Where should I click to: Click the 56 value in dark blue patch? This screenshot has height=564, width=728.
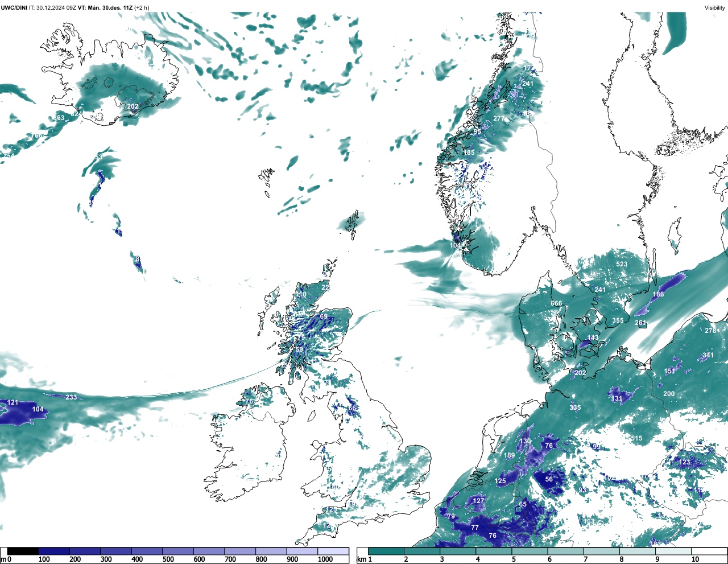coord(549,479)
